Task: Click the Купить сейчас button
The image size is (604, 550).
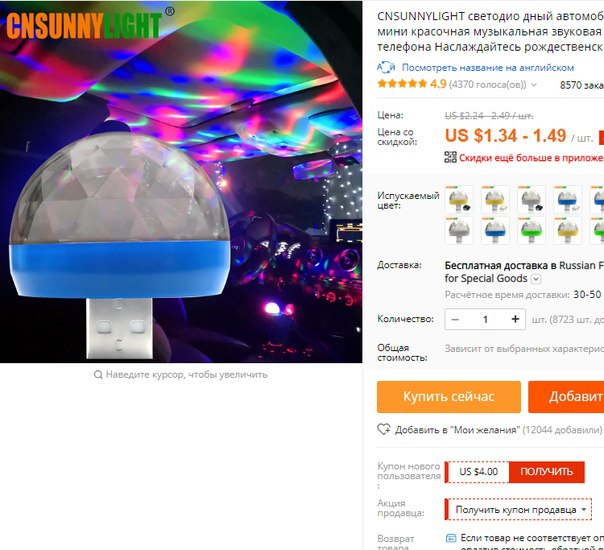Action: coord(449,397)
